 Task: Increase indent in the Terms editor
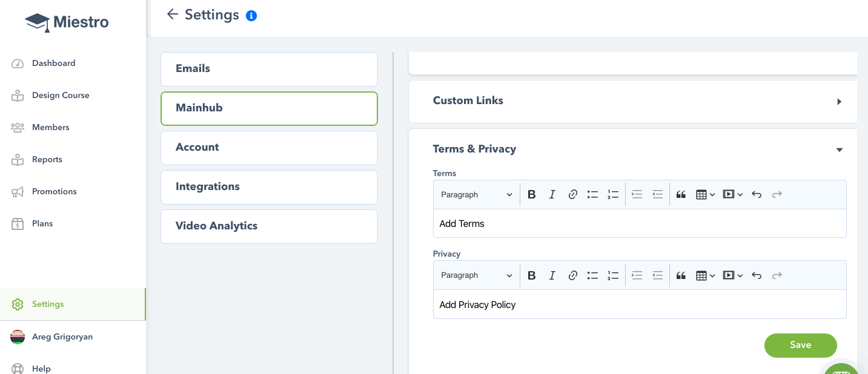(x=637, y=195)
